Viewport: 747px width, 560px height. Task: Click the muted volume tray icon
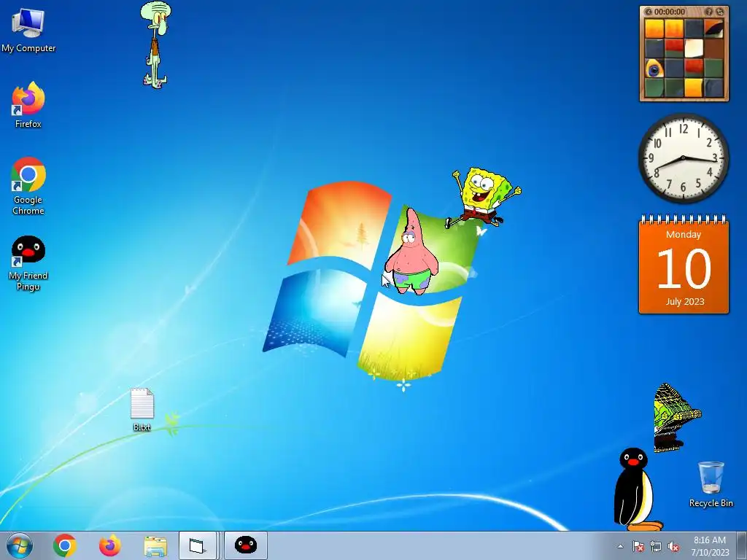coord(673,546)
